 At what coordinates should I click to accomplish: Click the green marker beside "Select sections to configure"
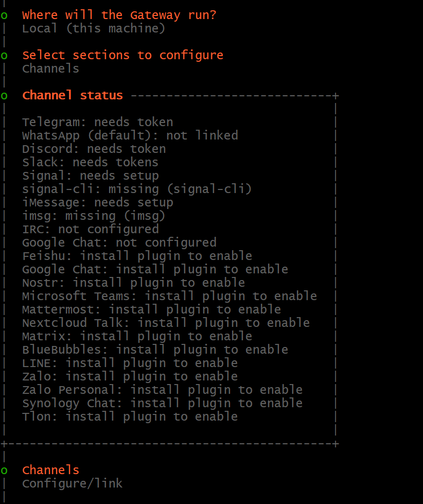pos(4,56)
